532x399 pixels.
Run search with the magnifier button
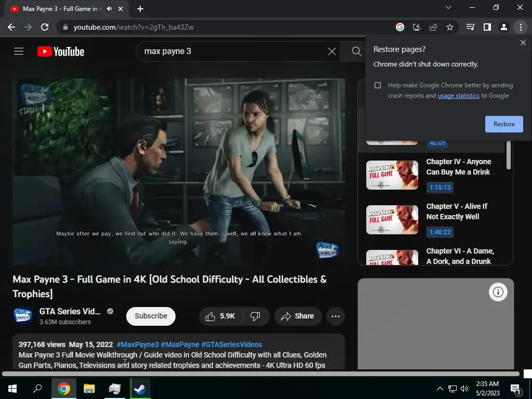pyautogui.click(x=356, y=51)
